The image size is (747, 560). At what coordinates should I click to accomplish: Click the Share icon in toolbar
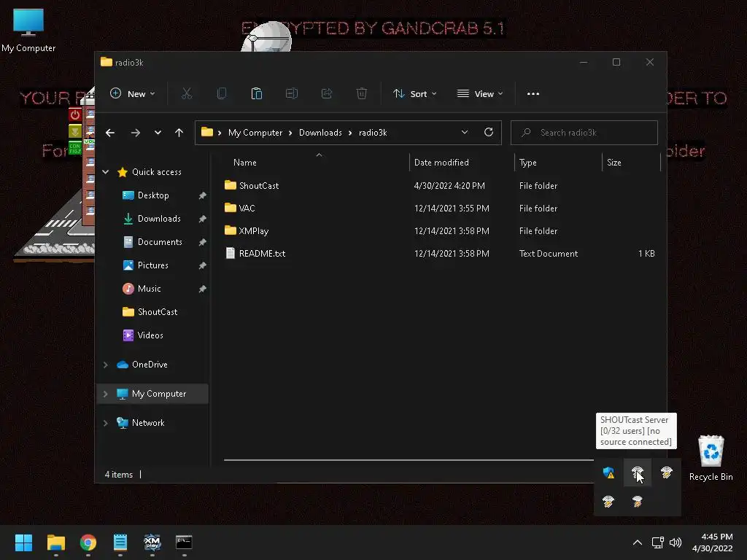pos(326,94)
